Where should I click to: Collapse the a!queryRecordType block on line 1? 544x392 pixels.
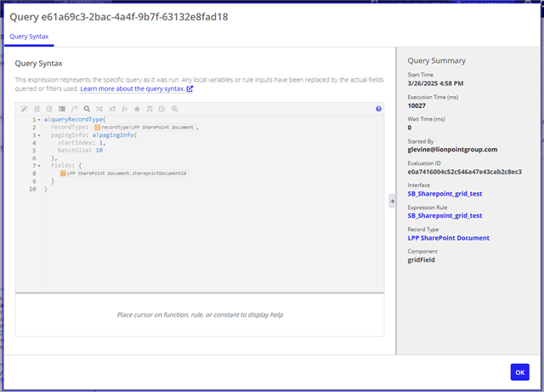point(39,120)
